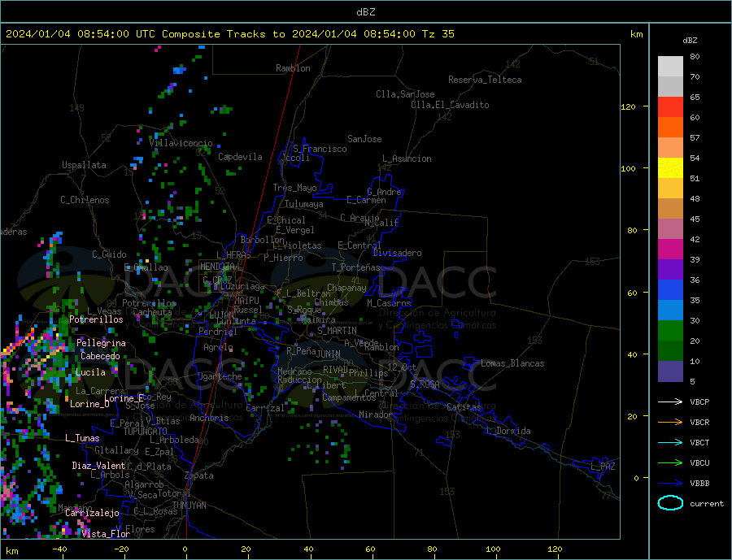The image size is (732, 560).
Task: Click the 'TUPUNGATO' map label
Action: tap(145, 432)
